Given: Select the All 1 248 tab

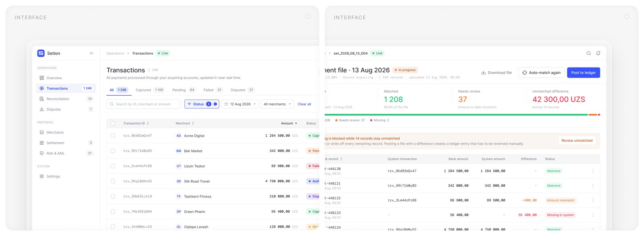Looking at the screenshot, I should pyautogui.click(x=118, y=90).
